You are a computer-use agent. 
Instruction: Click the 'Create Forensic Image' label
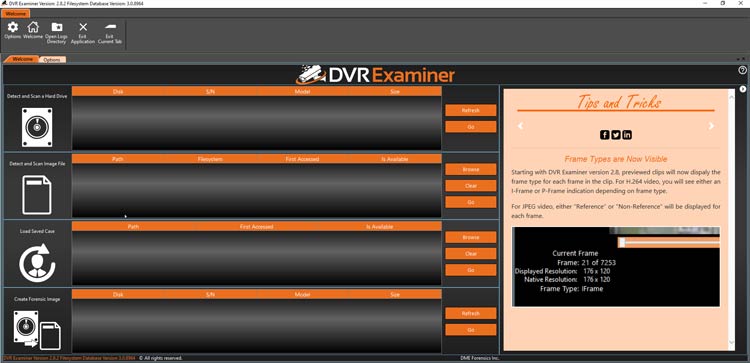point(37,299)
